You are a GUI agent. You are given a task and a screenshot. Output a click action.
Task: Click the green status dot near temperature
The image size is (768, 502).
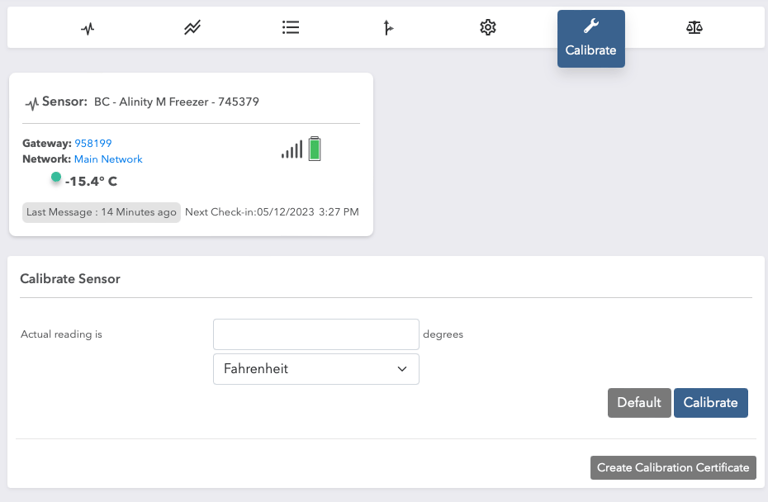tap(56, 177)
